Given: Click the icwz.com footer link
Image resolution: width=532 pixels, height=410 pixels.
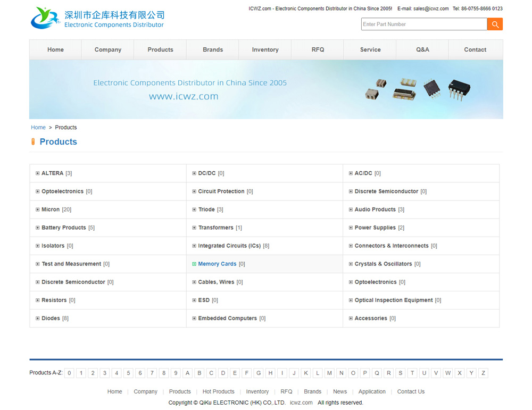Looking at the screenshot, I should tap(301, 403).
